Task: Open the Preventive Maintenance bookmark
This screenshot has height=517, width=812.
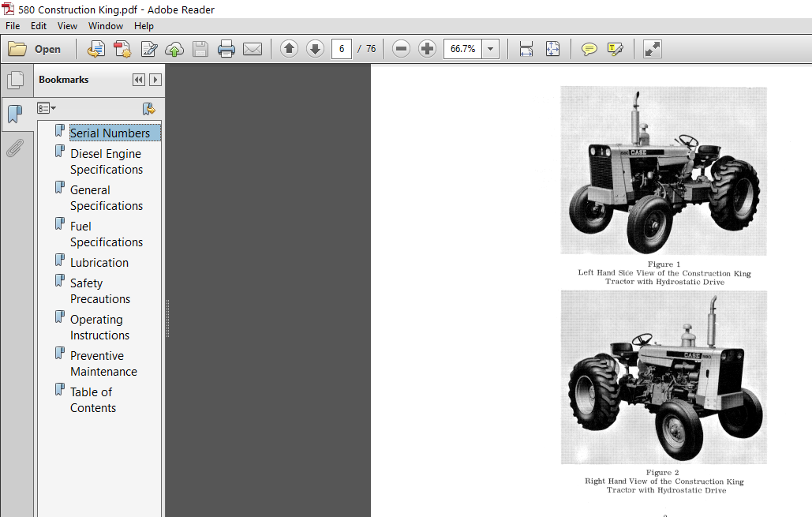Action: (x=103, y=364)
